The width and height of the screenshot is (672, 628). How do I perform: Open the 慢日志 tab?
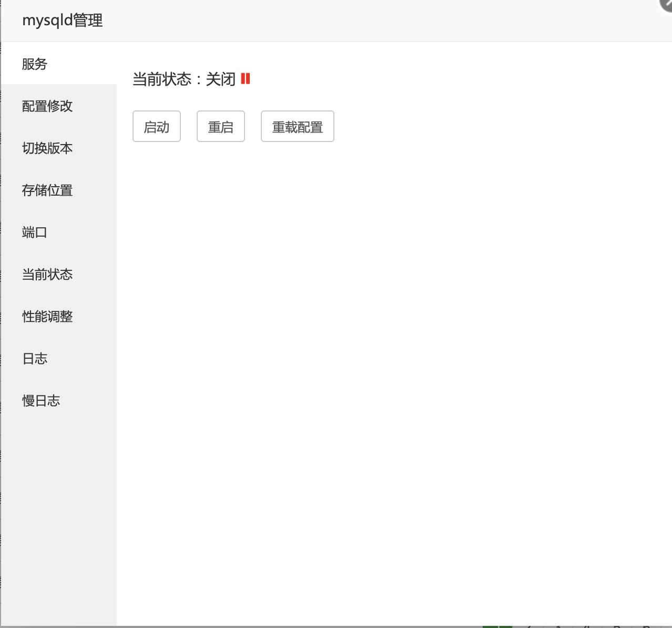pos(59,400)
